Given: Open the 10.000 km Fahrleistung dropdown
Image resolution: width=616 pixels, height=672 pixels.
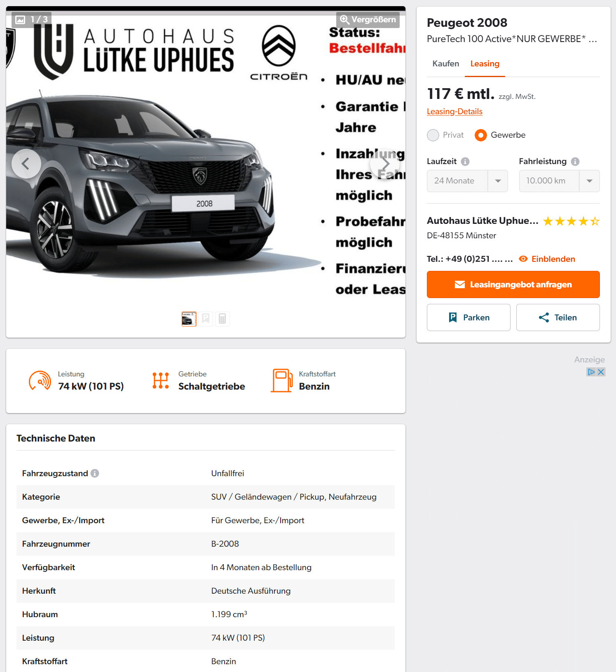Looking at the screenshot, I should (x=559, y=181).
